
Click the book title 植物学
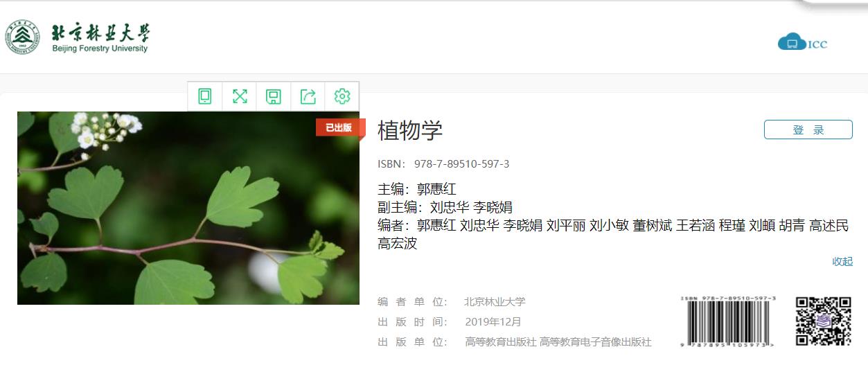tap(410, 130)
